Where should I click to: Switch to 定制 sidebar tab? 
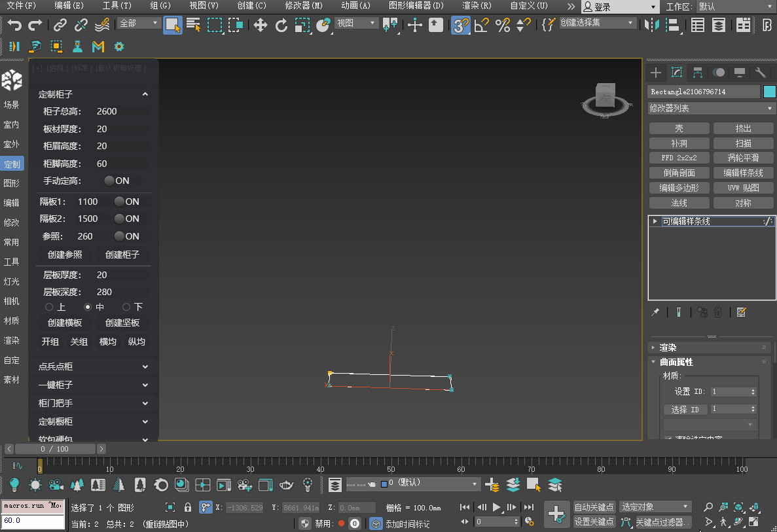(12, 164)
